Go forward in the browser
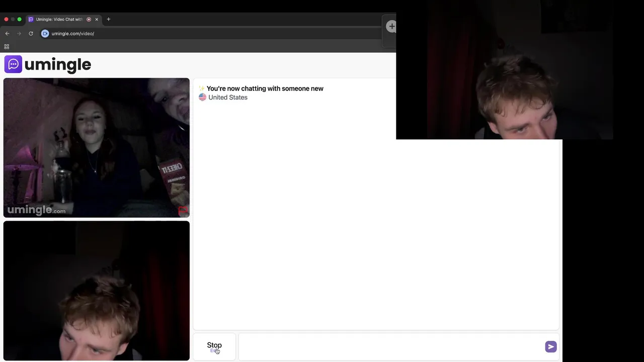Image resolution: width=644 pixels, height=362 pixels. (19, 34)
